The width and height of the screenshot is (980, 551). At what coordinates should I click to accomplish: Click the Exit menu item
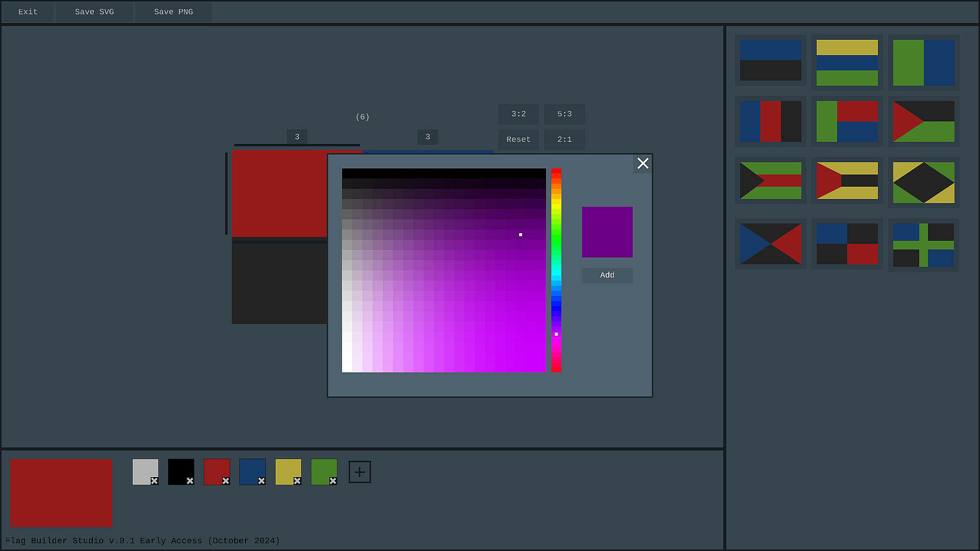tap(28, 12)
